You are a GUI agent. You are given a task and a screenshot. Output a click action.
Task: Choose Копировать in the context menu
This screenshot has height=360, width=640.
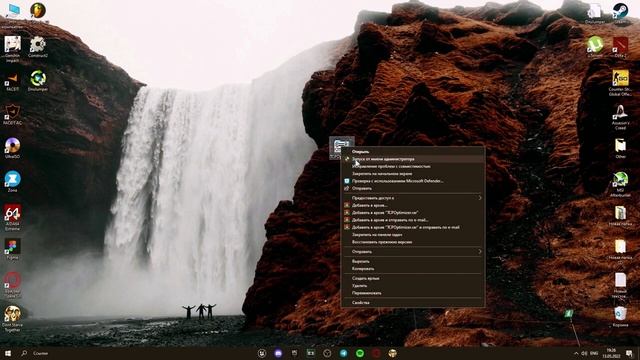[413, 269]
